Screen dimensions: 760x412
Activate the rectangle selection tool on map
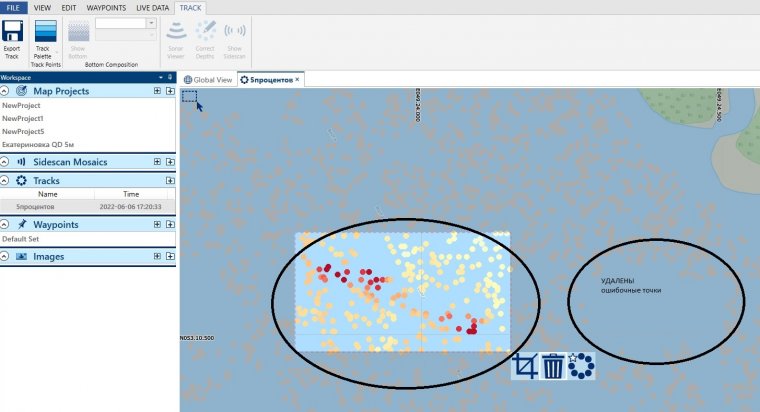click(190, 97)
